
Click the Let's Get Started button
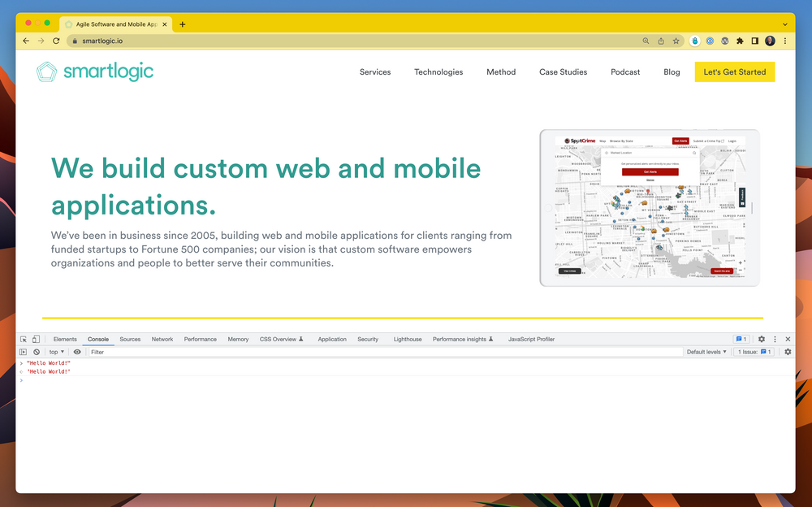tap(734, 72)
